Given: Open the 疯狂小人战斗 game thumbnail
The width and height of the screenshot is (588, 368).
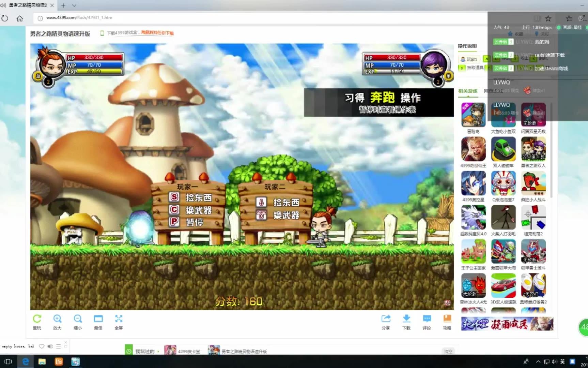Looking at the screenshot, I should tap(533, 183).
